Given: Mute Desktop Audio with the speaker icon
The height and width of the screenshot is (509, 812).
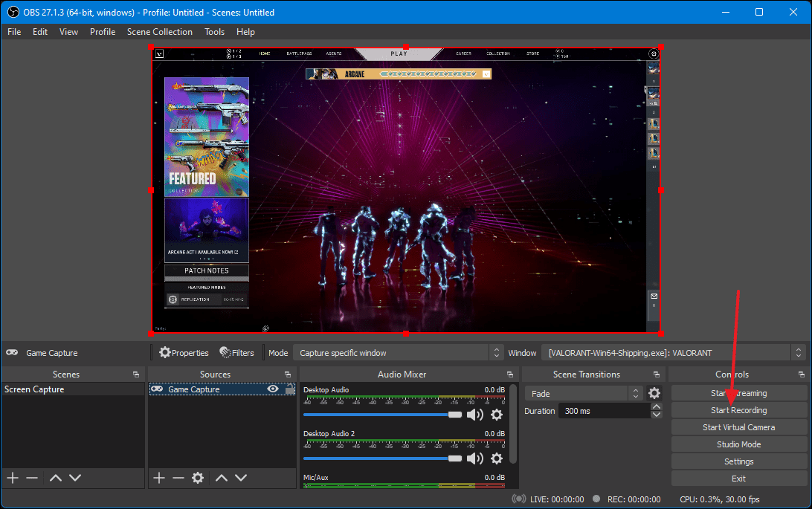Looking at the screenshot, I should point(474,415).
